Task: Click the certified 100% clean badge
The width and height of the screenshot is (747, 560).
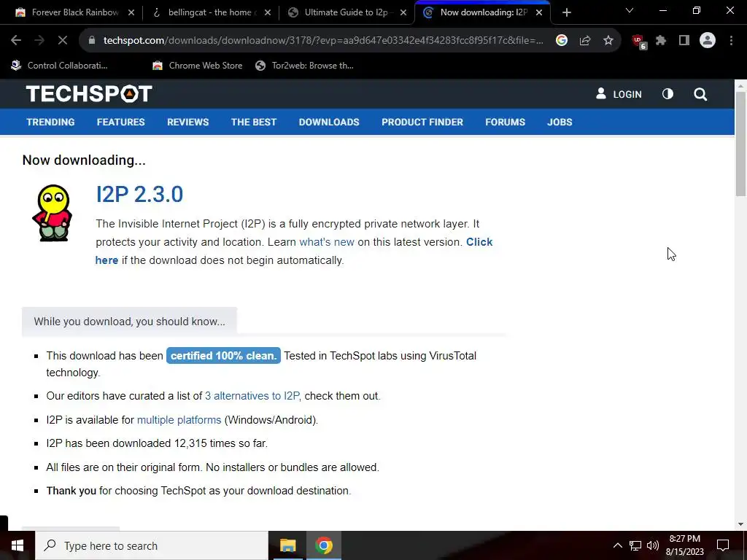Action: tap(223, 356)
